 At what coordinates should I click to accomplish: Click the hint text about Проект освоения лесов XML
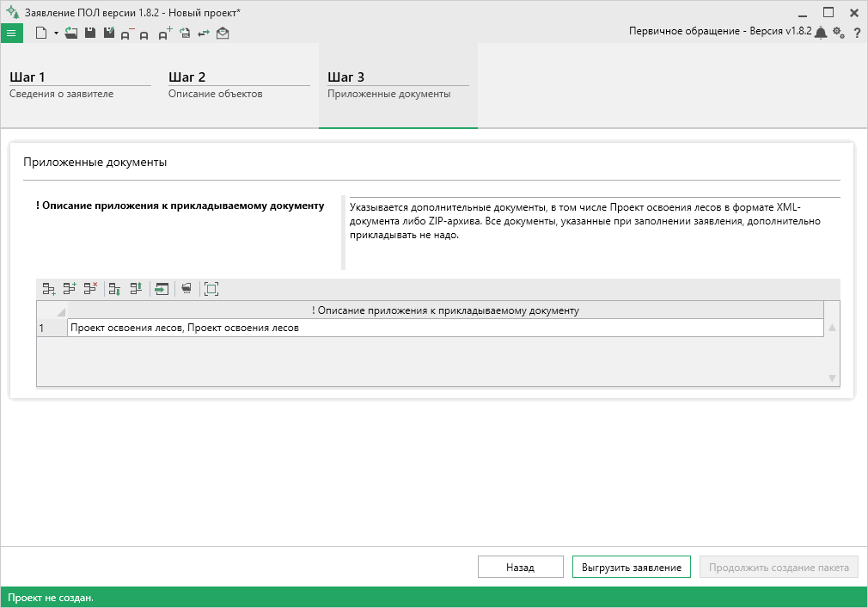point(584,221)
